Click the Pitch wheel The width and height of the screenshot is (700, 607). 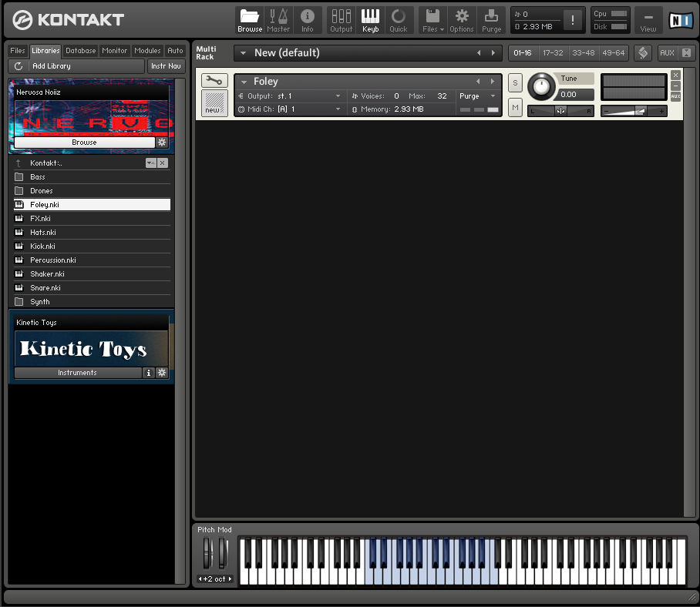tap(207, 553)
